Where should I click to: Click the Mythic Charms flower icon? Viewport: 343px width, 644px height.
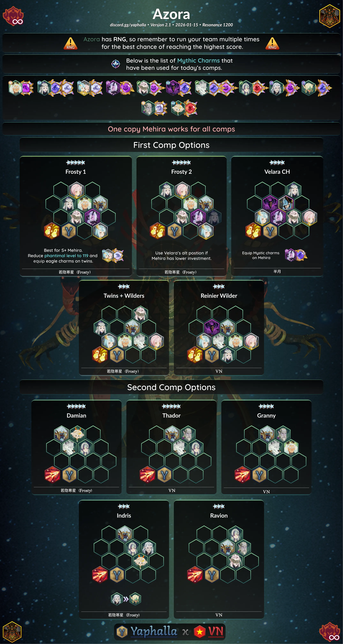(x=116, y=64)
